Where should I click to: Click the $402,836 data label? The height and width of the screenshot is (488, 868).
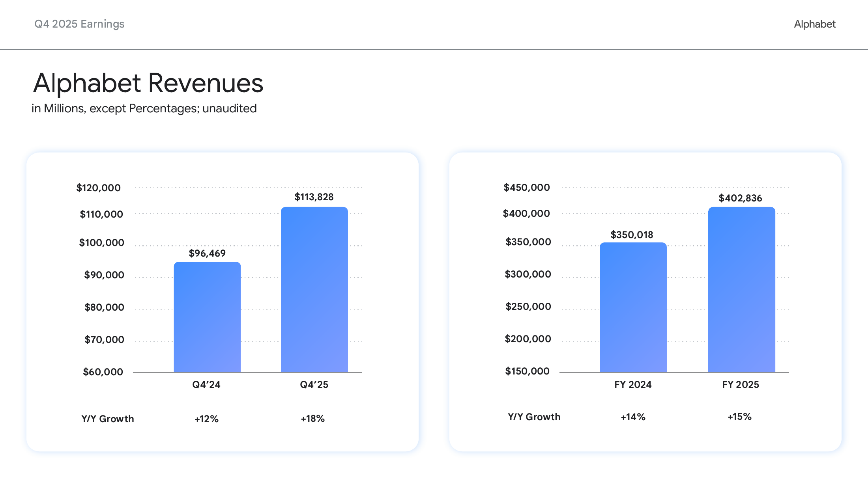click(x=740, y=198)
